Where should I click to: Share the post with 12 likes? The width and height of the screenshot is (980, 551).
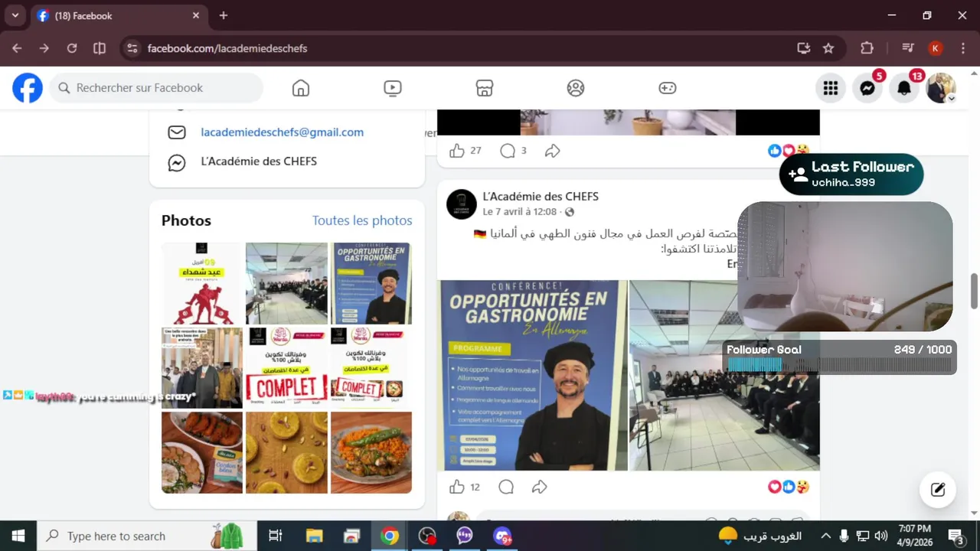point(539,487)
